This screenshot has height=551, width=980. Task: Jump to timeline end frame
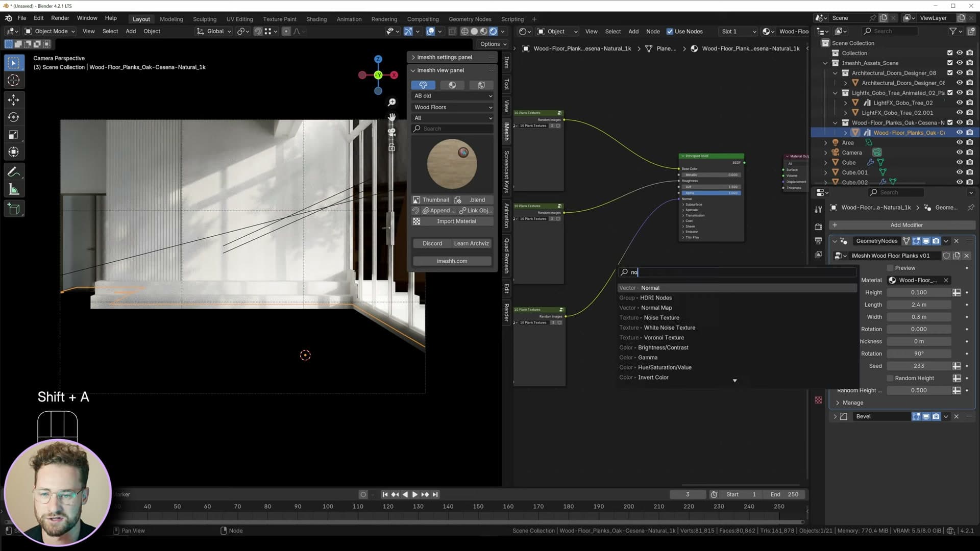coord(435,494)
